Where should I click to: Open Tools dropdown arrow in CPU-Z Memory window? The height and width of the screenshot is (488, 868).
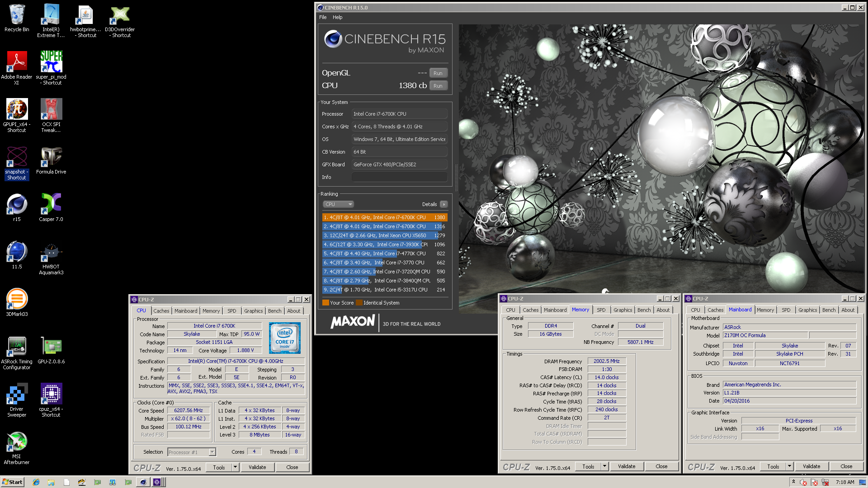pyautogui.click(x=604, y=466)
